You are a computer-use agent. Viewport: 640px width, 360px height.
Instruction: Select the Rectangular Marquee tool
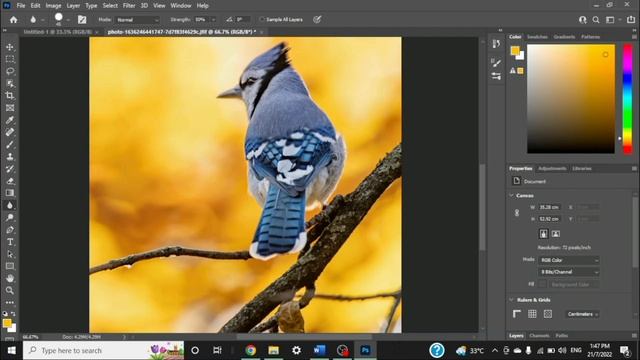pos(10,59)
